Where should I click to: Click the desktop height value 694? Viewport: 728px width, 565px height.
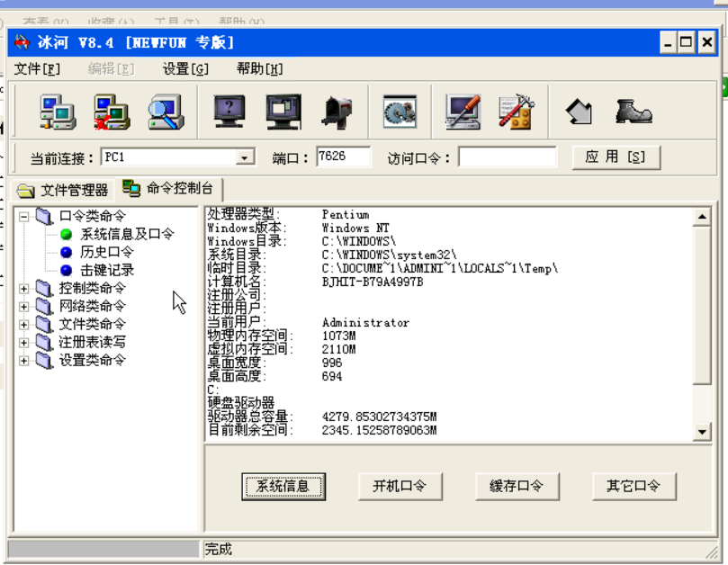click(331, 376)
